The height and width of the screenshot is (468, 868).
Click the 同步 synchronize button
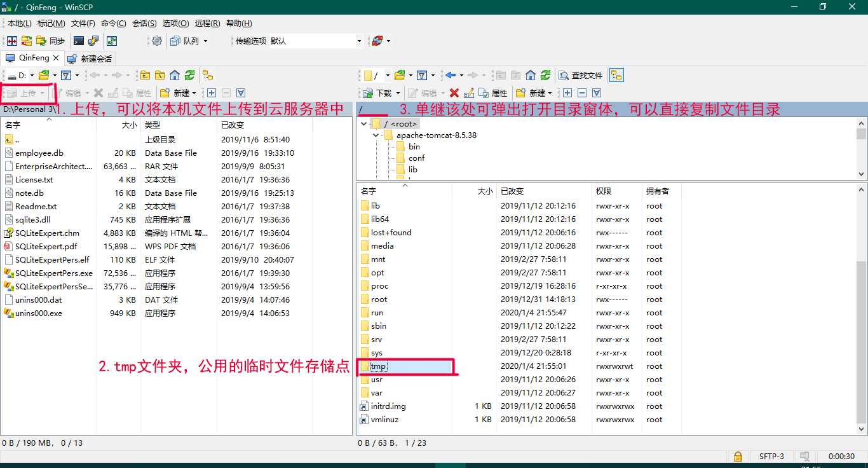(51, 41)
